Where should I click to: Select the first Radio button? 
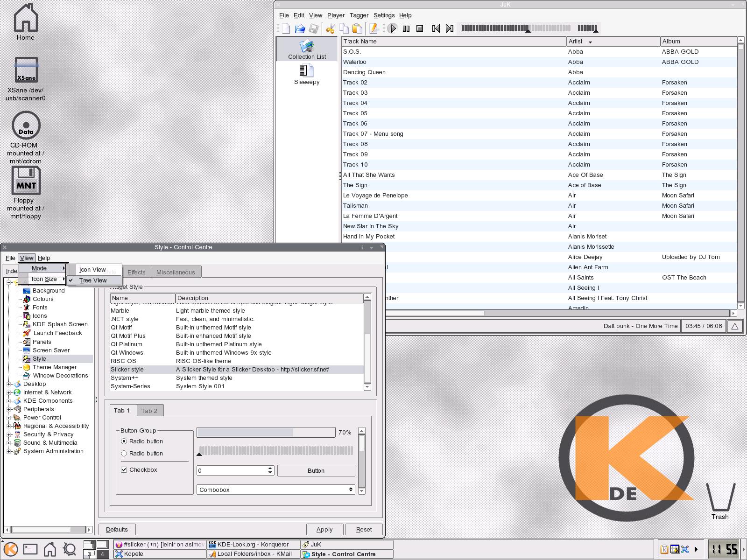(124, 441)
